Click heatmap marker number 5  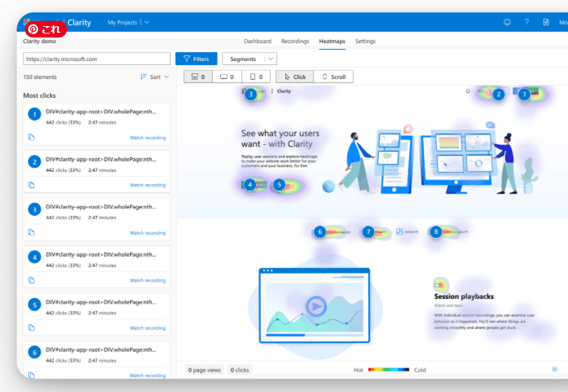coord(279,185)
